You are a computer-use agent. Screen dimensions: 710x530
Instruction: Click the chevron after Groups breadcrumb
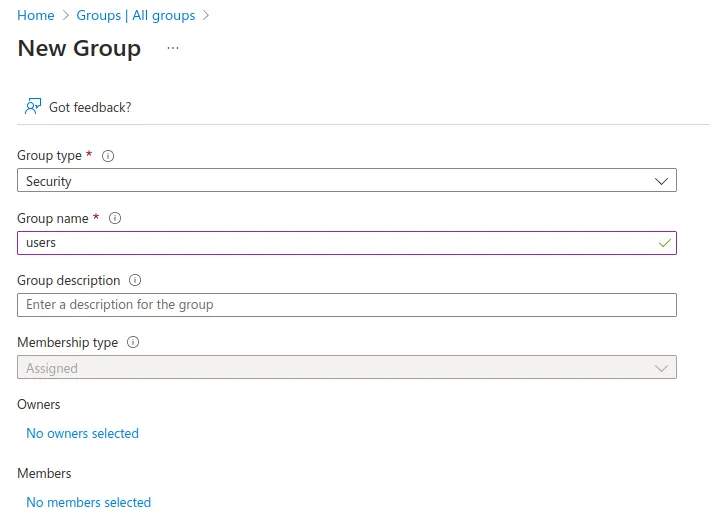206,16
